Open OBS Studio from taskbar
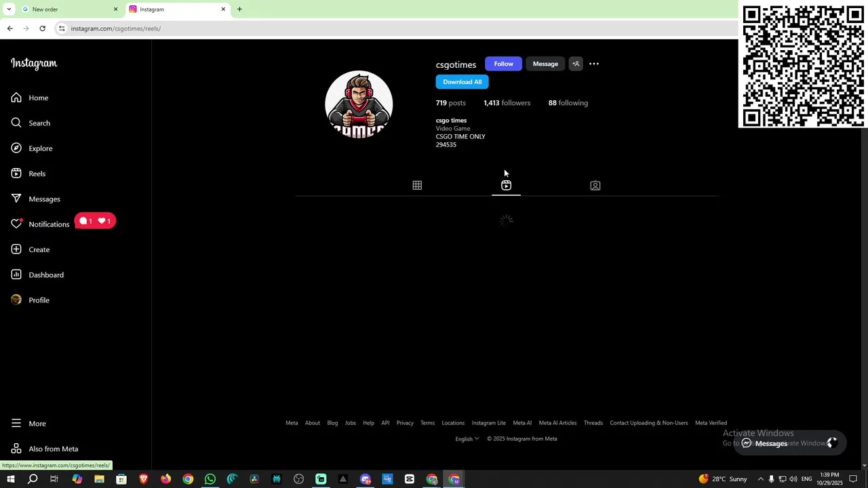 coord(298,479)
